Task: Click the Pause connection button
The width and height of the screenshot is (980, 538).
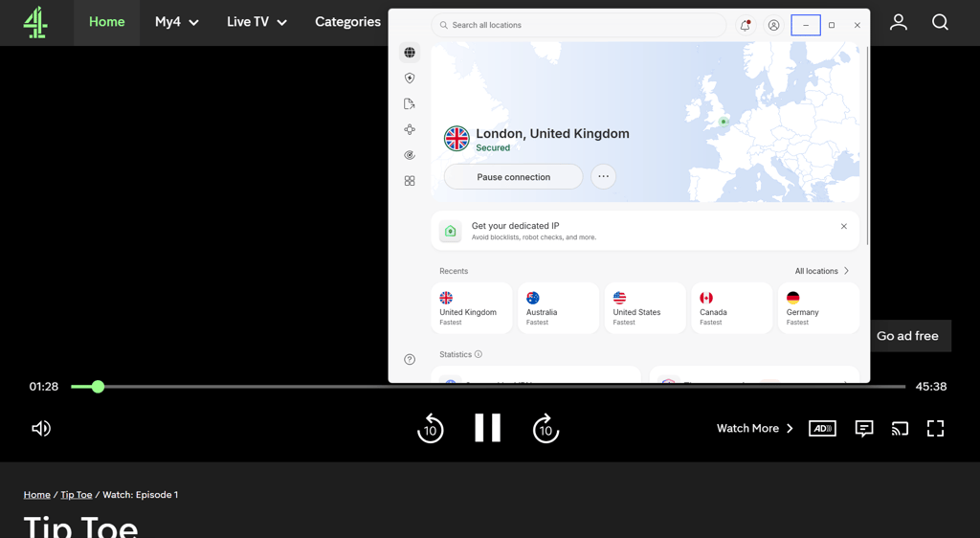Action: [x=513, y=177]
